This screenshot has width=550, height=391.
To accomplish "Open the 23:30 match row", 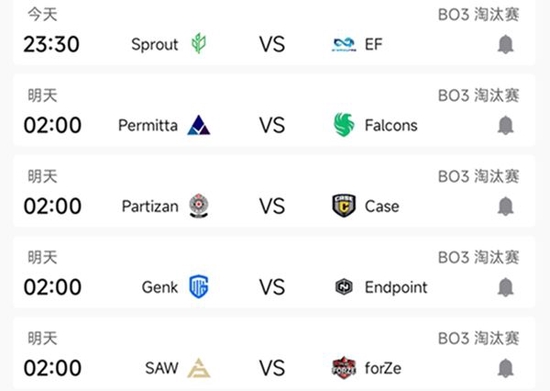I will click(x=274, y=33).
